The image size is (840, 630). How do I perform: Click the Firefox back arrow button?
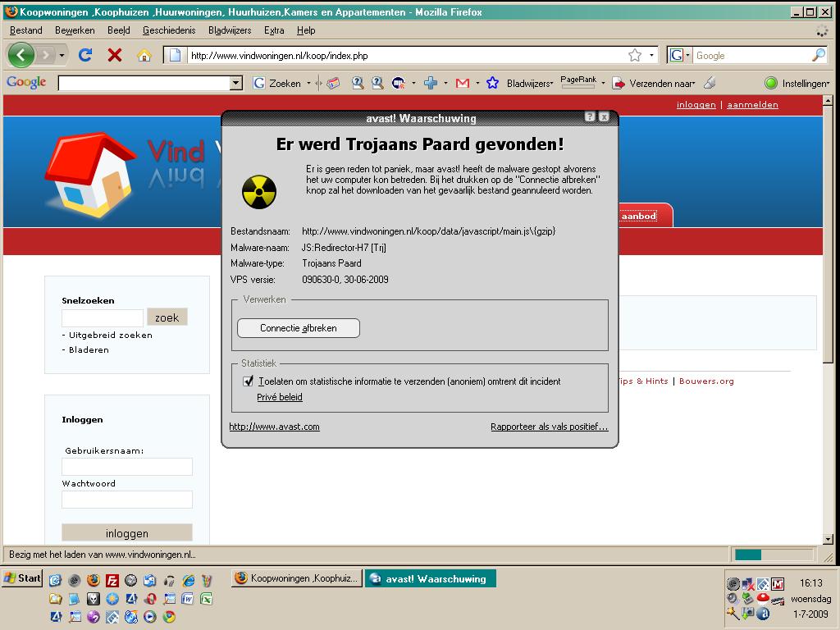tap(21, 55)
